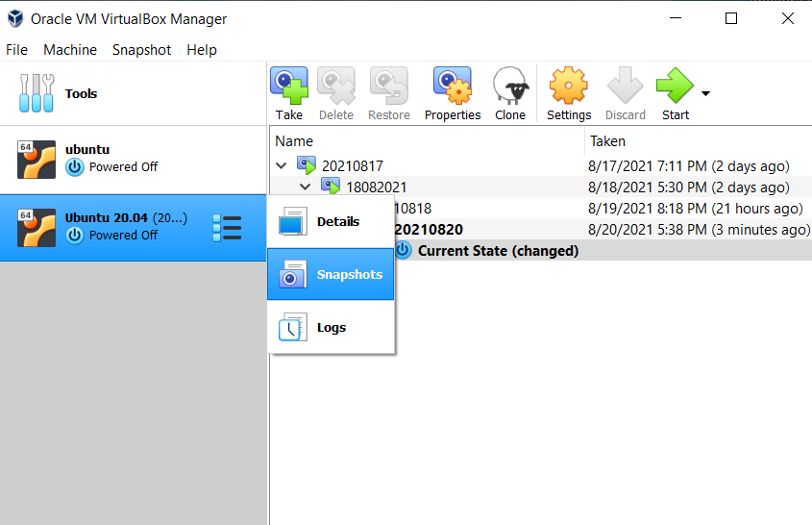
Task: Maximize the VirtualBox Manager window
Action: click(x=731, y=18)
